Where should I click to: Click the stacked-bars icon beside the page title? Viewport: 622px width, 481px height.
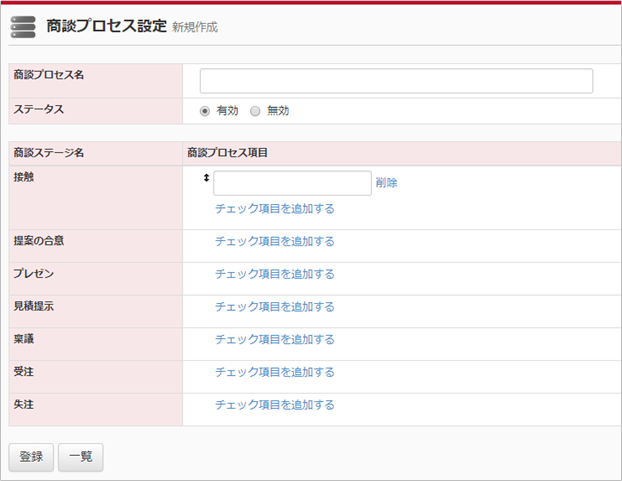23,27
